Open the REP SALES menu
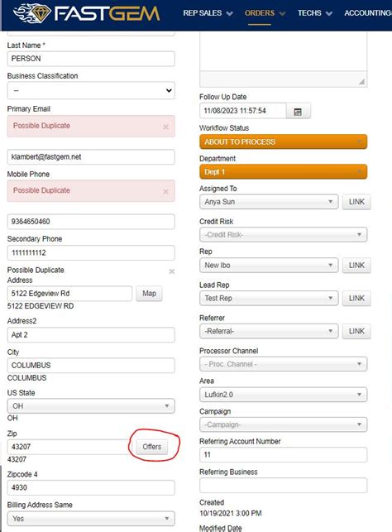 [208, 13]
